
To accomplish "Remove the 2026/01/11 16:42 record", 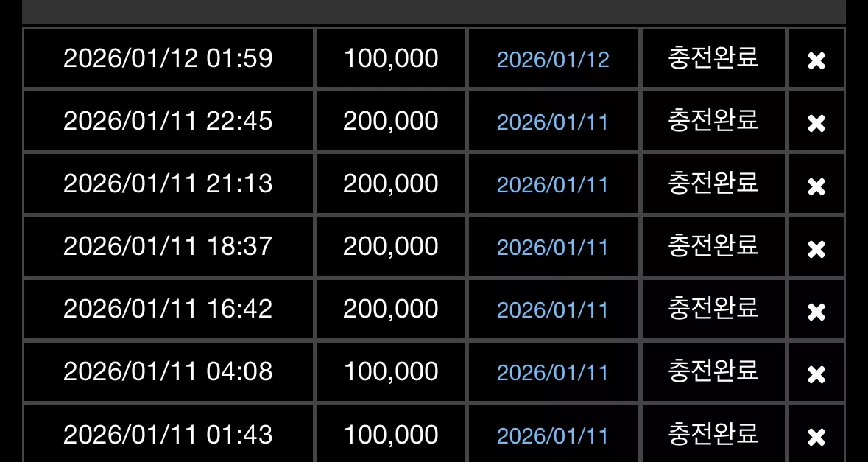I will click(816, 312).
